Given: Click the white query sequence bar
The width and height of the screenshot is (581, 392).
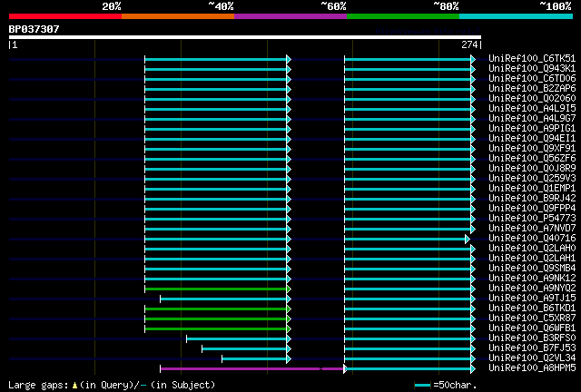Looking at the screenshot, I should (245, 37).
